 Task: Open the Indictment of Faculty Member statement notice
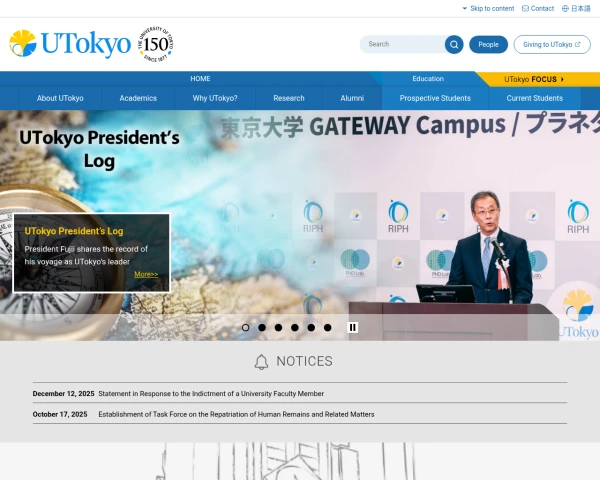(x=211, y=393)
